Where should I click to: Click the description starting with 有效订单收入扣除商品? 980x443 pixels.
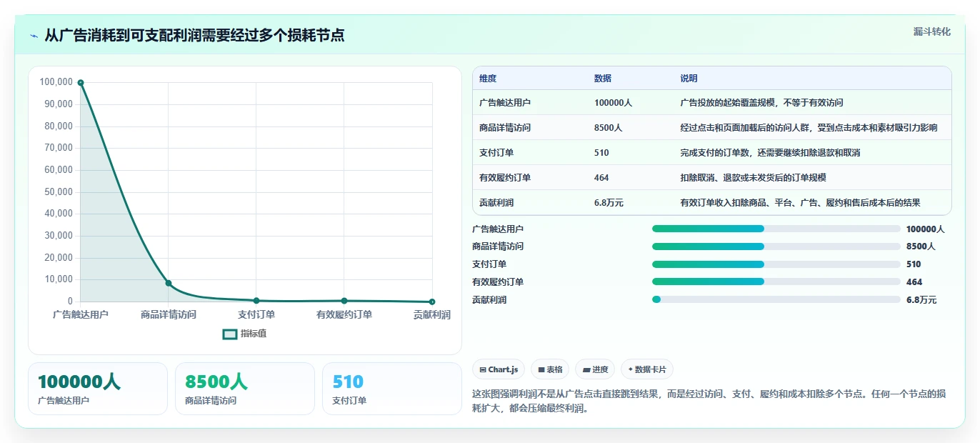800,203
